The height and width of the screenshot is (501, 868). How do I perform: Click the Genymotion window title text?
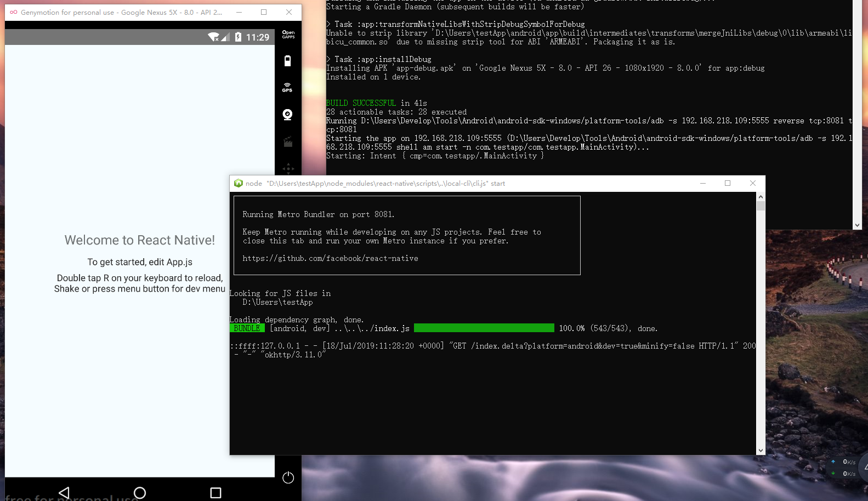point(121,12)
